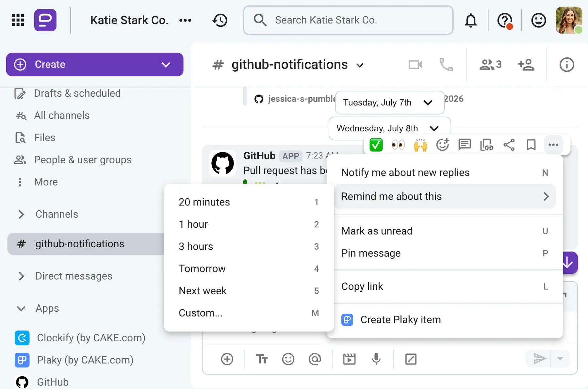Open the Tuesday, July 7th date dropdown
Screen dimensions: 588x389
[x=390, y=103]
